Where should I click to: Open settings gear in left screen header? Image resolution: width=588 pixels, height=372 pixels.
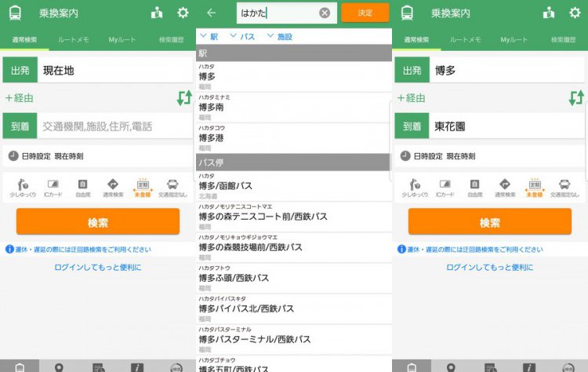[183, 13]
